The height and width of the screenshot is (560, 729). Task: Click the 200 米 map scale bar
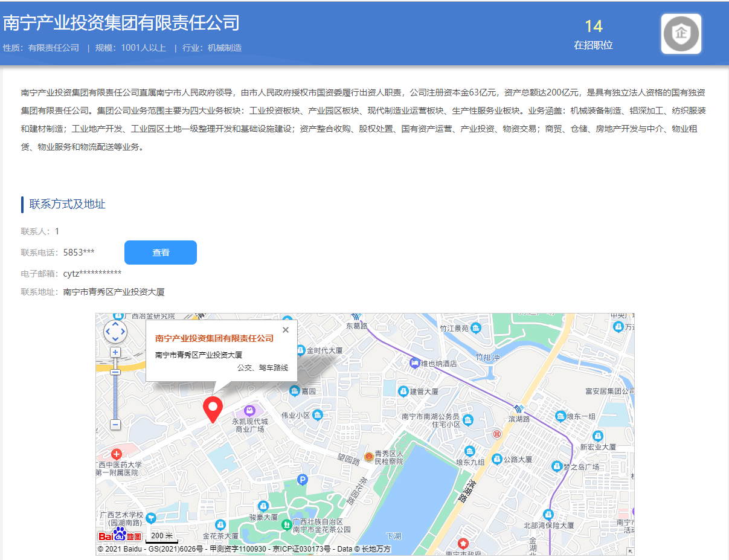click(161, 537)
